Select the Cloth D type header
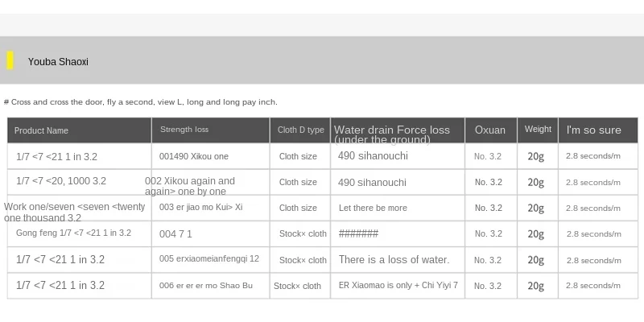644x322 pixels. 300,130
